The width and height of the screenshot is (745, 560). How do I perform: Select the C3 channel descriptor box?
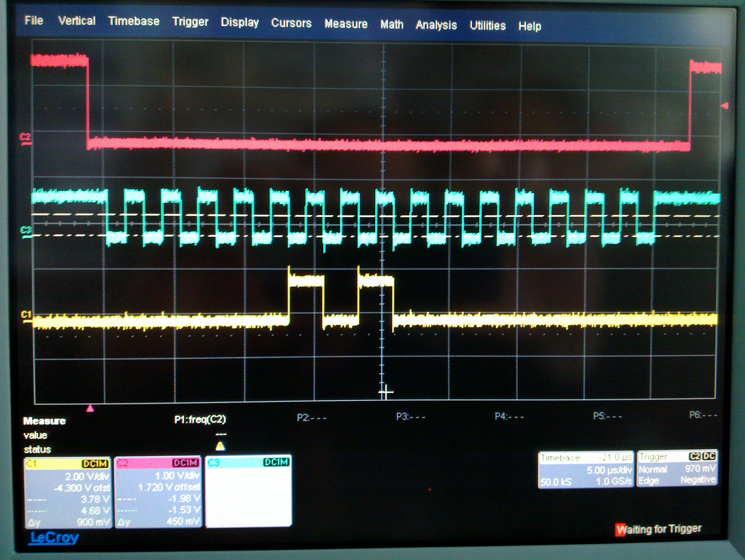(248, 491)
